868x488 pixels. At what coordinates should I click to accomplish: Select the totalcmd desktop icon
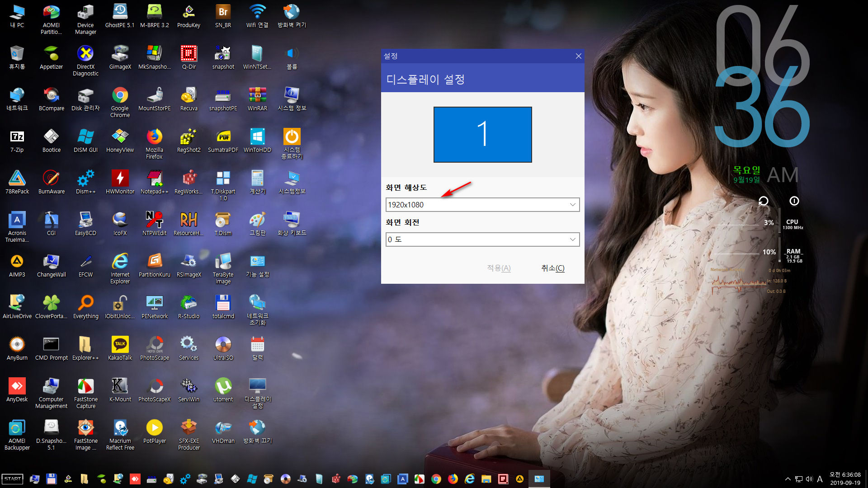click(223, 307)
